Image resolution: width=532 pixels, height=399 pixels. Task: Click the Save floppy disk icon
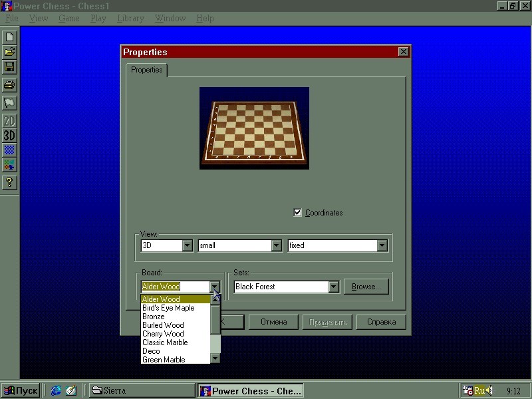pyautogui.click(x=9, y=67)
